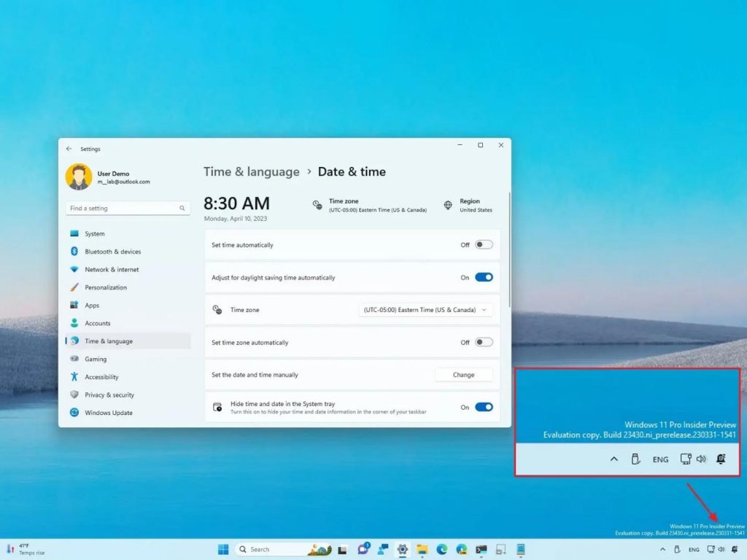Open the Apps settings category
The width and height of the screenshot is (747, 560).
point(128,306)
